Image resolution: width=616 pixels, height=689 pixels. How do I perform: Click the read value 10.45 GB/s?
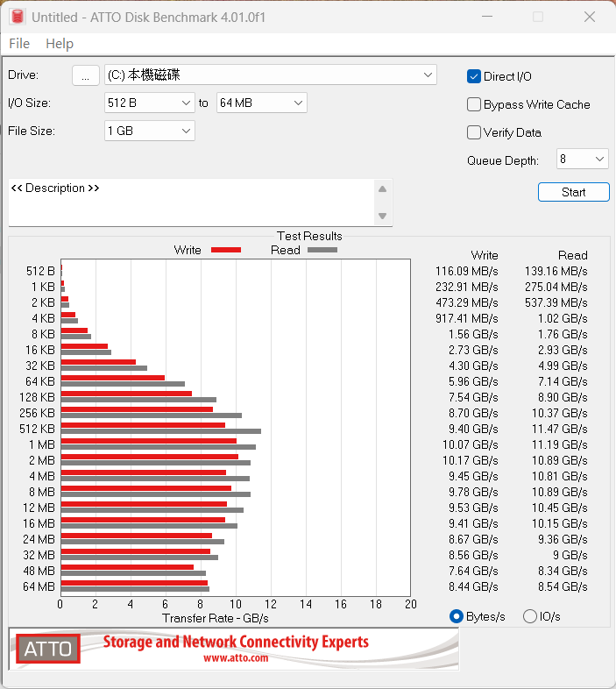pos(559,508)
